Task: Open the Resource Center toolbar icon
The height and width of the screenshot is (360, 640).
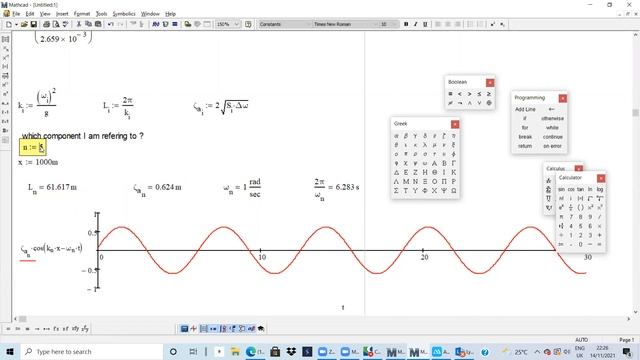Action: [x=248, y=24]
